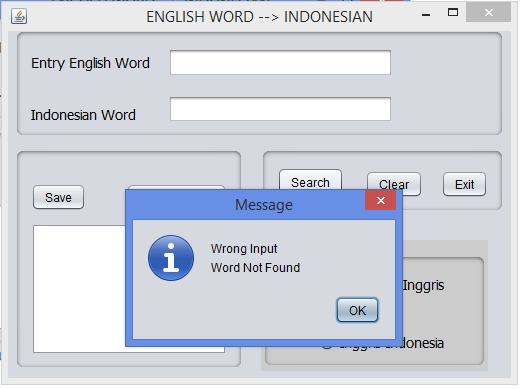Focus the Entry English Word text field
The image size is (521, 389).
[x=280, y=63]
